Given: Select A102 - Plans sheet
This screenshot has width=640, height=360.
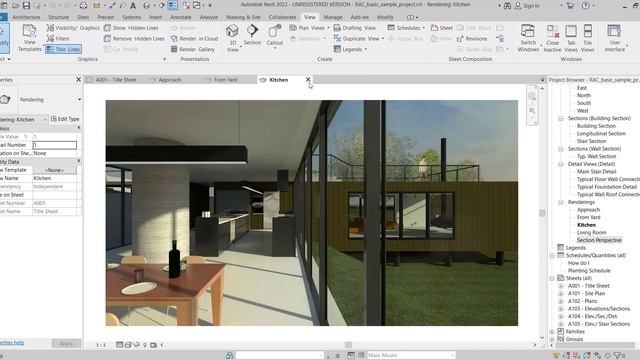Looking at the screenshot, I should click(x=582, y=301).
